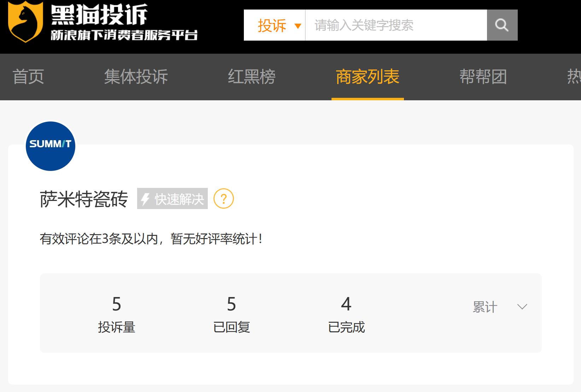
Task: Click the SUMMIT brand avatar
Action: 50,146
